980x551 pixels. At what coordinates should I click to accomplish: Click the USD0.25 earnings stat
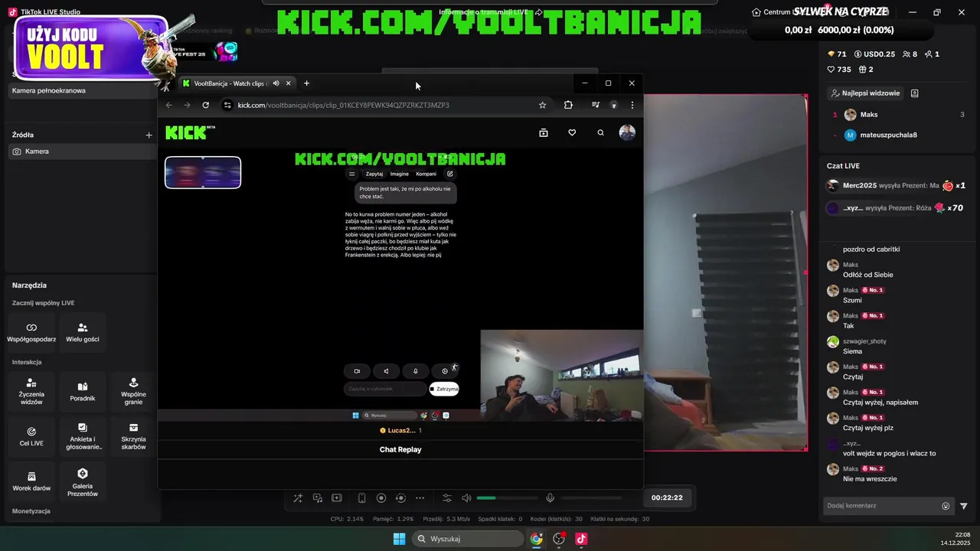tap(874, 54)
